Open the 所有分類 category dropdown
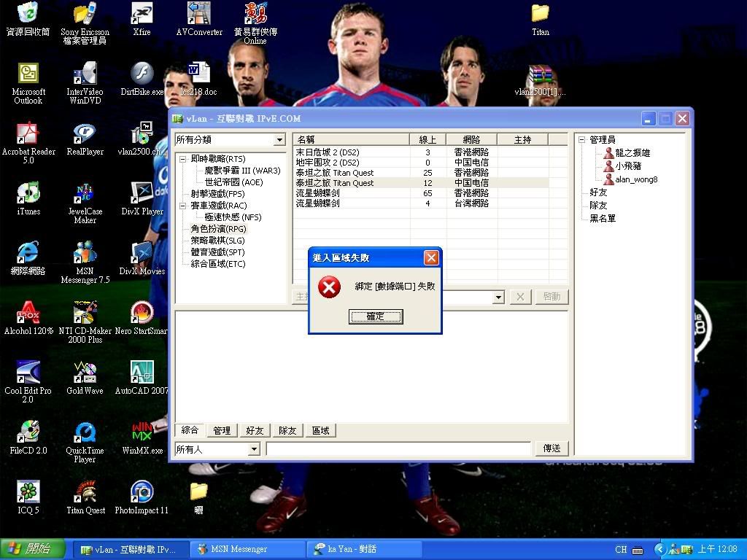This screenshot has height=560, width=747. tap(279, 140)
